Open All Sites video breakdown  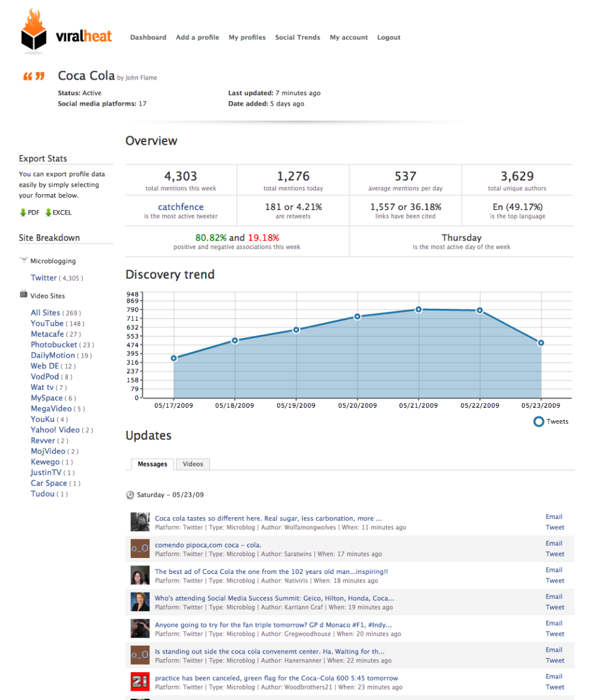45,313
